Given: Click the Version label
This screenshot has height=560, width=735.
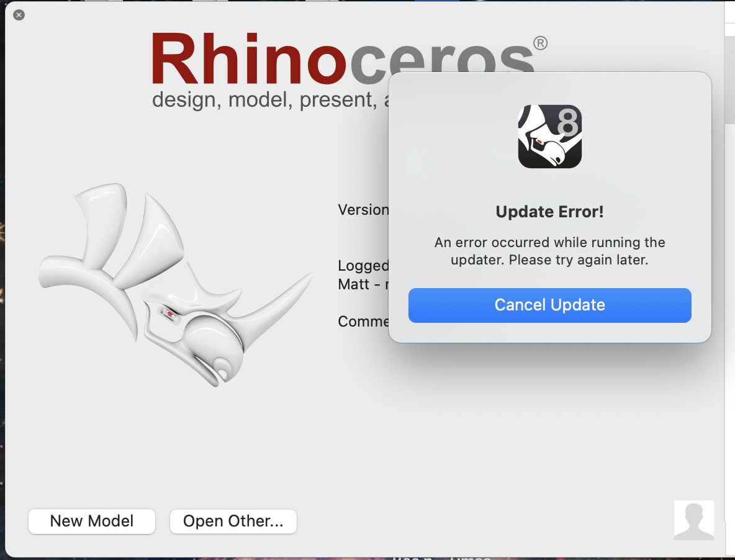Looking at the screenshot, I should pos(363,209).
